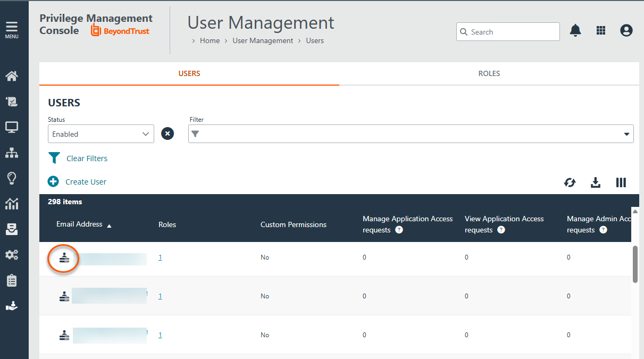
Task: Click the download export icon
Action: 596,182
